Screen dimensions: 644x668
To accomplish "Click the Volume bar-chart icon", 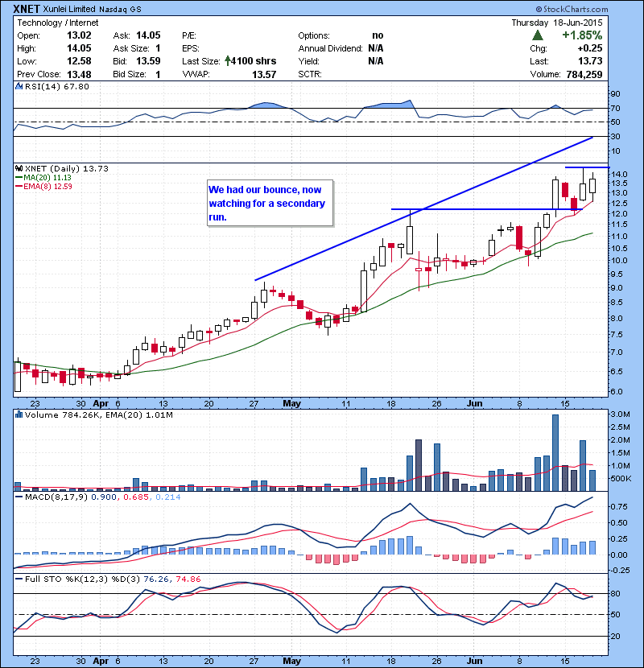I will pyautogui.click(x=19, y=414).
